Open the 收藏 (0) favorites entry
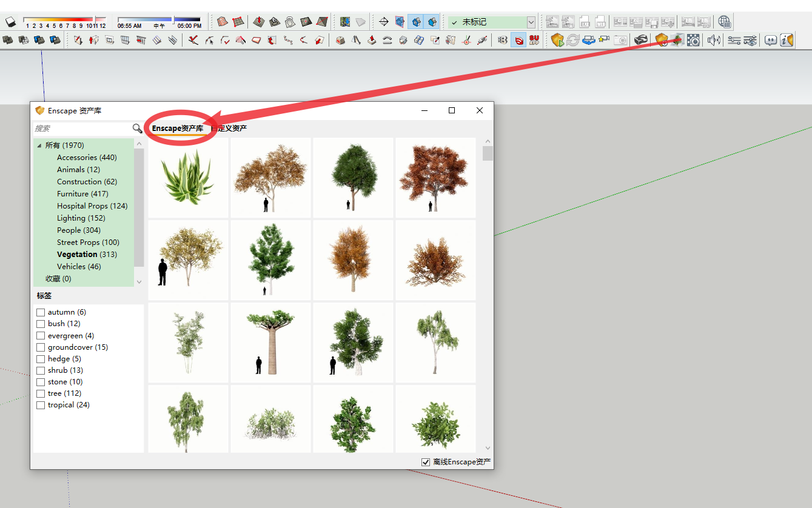Viewport: 812px width, 508px height. click(58, 279)
